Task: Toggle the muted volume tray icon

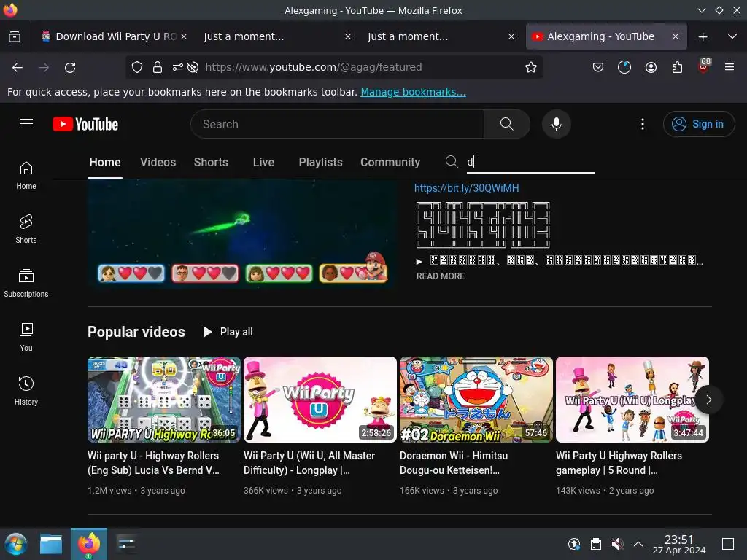Action: tap(617, 544)
